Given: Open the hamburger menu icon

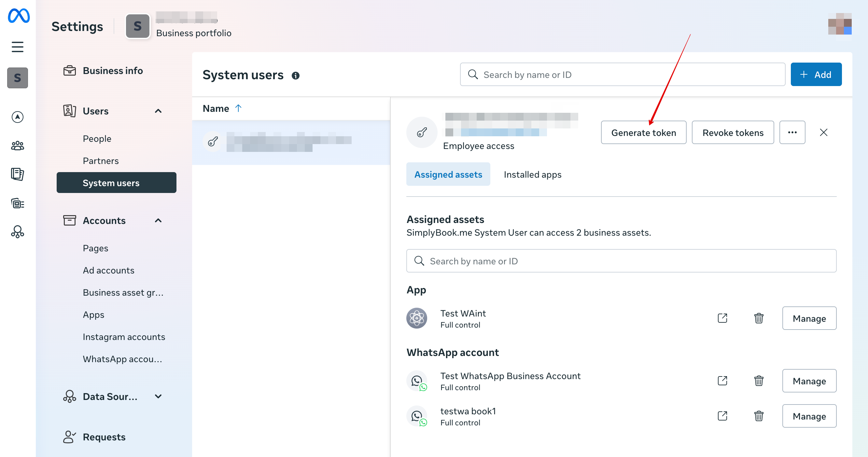Looking at the screenshot, I should 18,47.
